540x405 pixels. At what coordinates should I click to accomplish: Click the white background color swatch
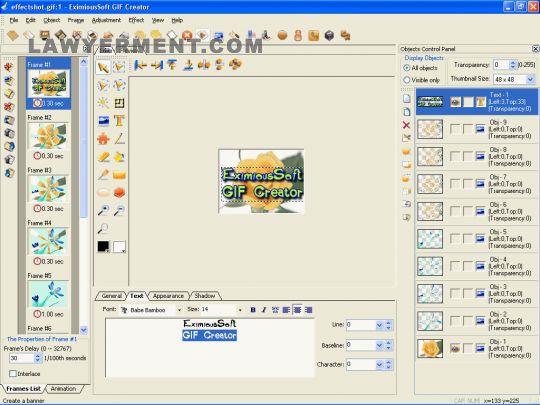point(119,246)
